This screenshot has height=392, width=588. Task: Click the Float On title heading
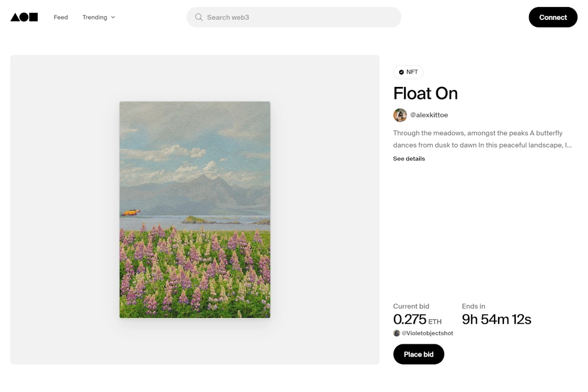425,93
